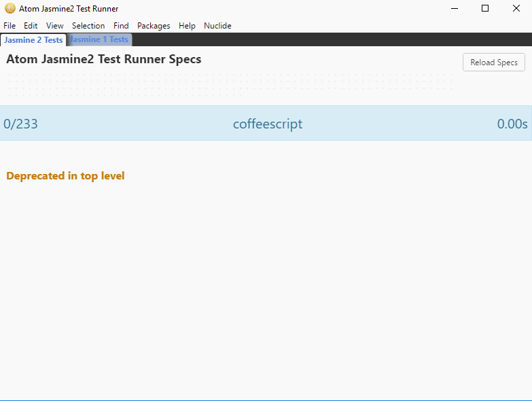Open the Nuclide menu
Viewport: 532px width, 401px height.
click(x=217, y=26)
